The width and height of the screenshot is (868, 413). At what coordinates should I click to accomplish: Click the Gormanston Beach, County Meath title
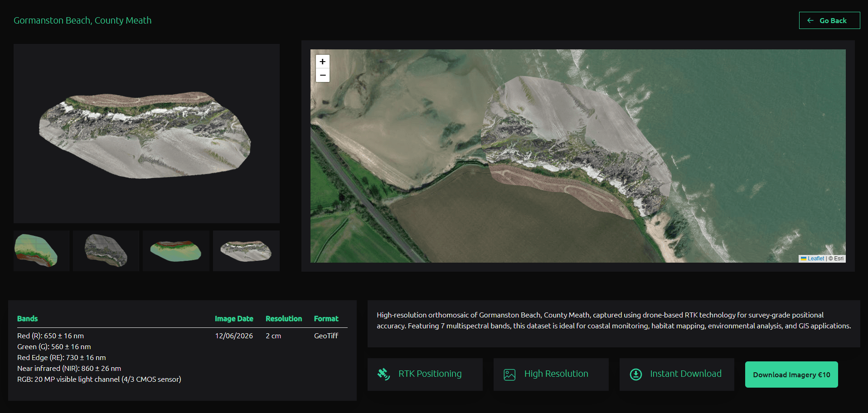pyautogui.click(x=82, y=20)
